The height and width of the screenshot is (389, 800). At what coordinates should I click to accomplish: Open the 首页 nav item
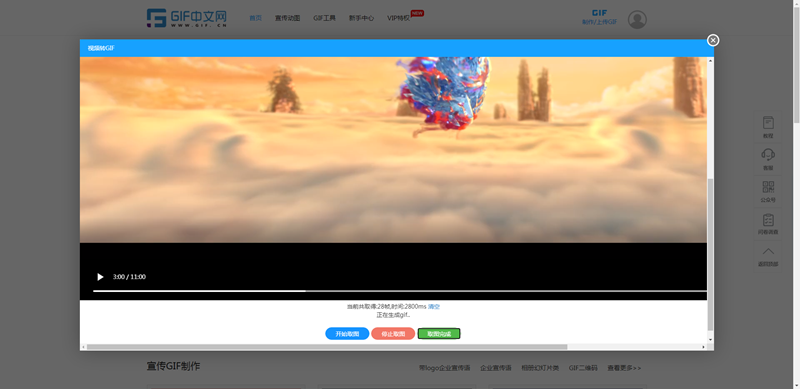tap(255, 18)
